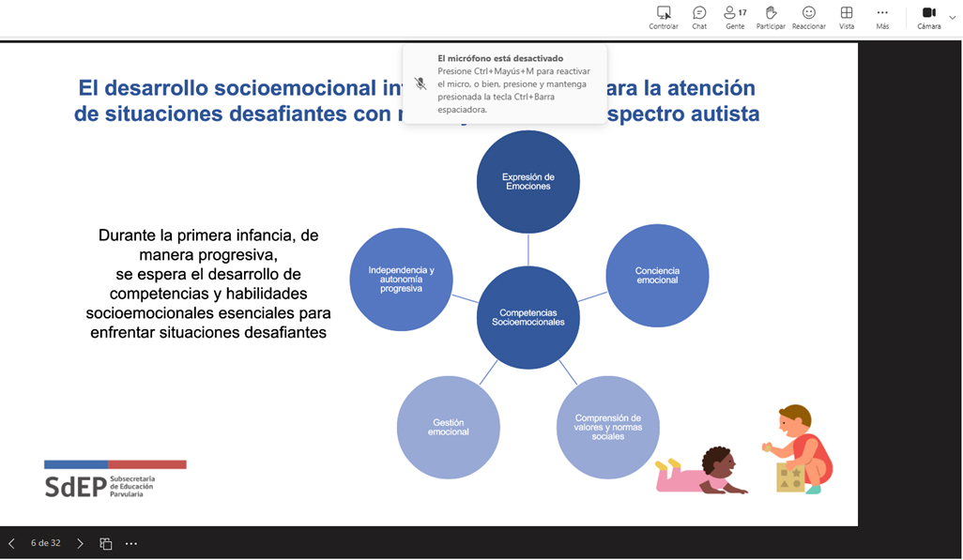Click 'El micrófono está desactivado' notification title
This screenshot has width=963, height=560.
(500, 58)
